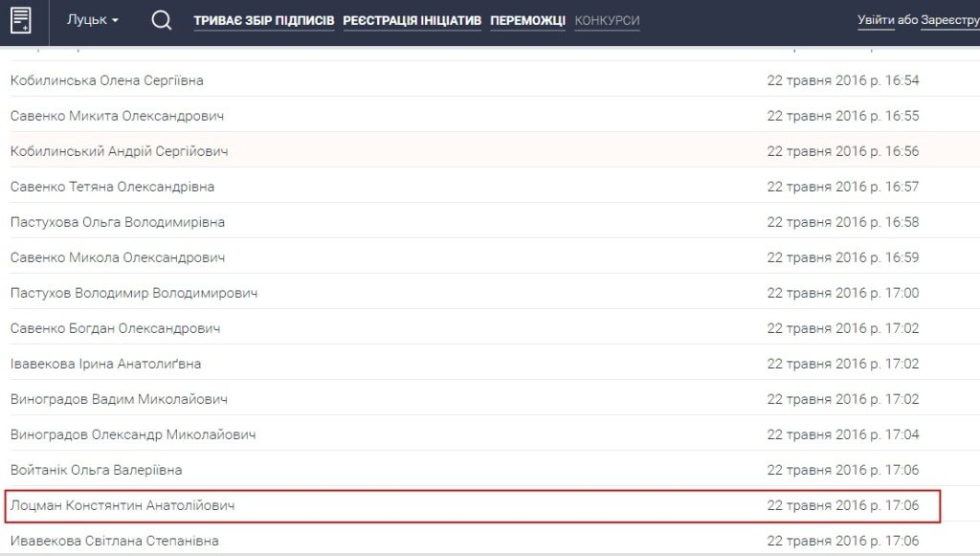Image resolution: width=980 pixels, height=556 pixels.
Task: Click the row Савенко Микита Олександрович
Action: point(117,116)
